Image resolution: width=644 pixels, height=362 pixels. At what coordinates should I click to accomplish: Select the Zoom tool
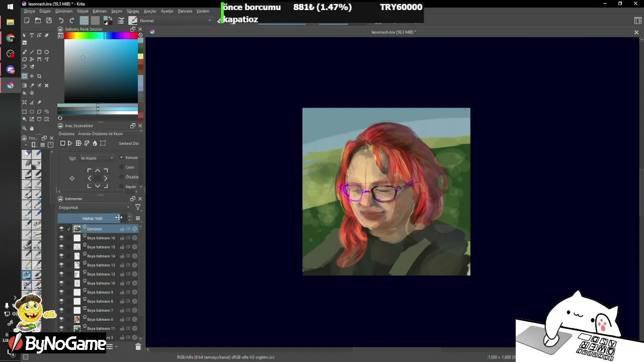(x=24, y=128)
